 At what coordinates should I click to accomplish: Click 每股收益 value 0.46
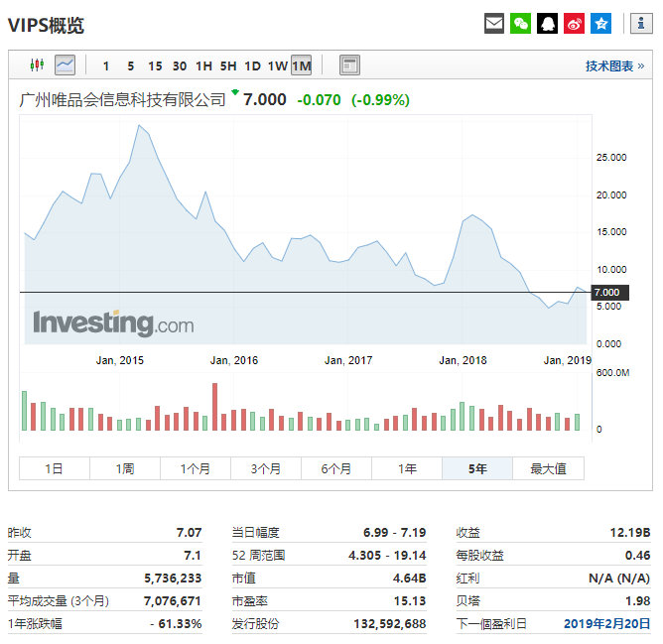[x=637, y=556]
